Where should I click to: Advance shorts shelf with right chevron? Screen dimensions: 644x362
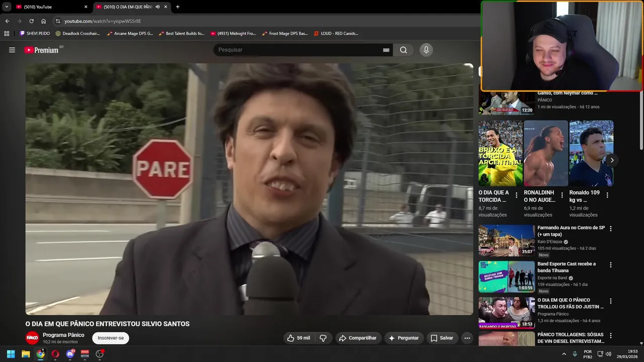pyautogui.click(x=612, y=160)
